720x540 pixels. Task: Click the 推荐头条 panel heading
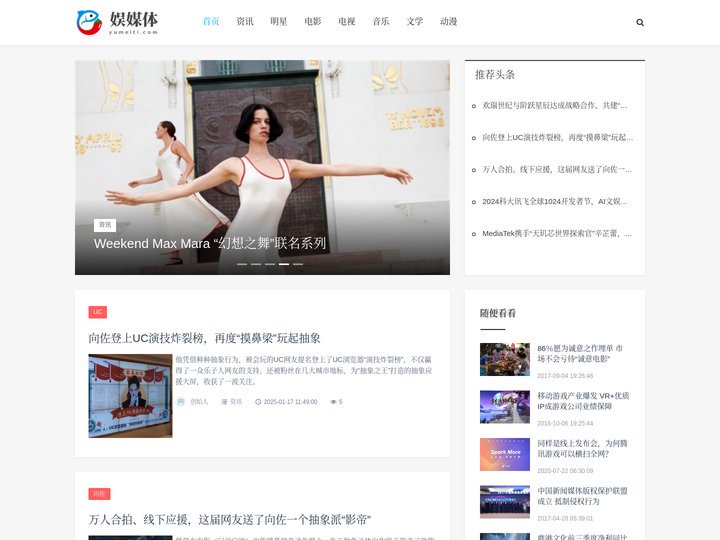pos(495,74)
